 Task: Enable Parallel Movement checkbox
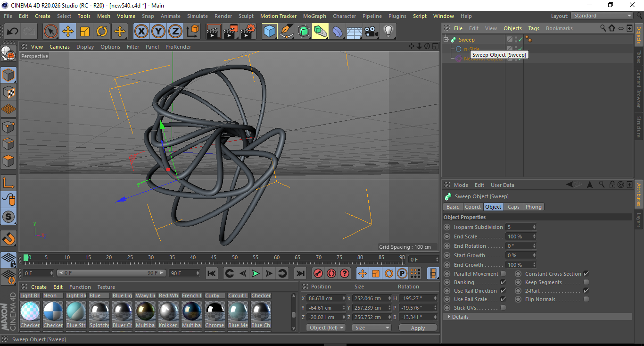click(503, 274)
